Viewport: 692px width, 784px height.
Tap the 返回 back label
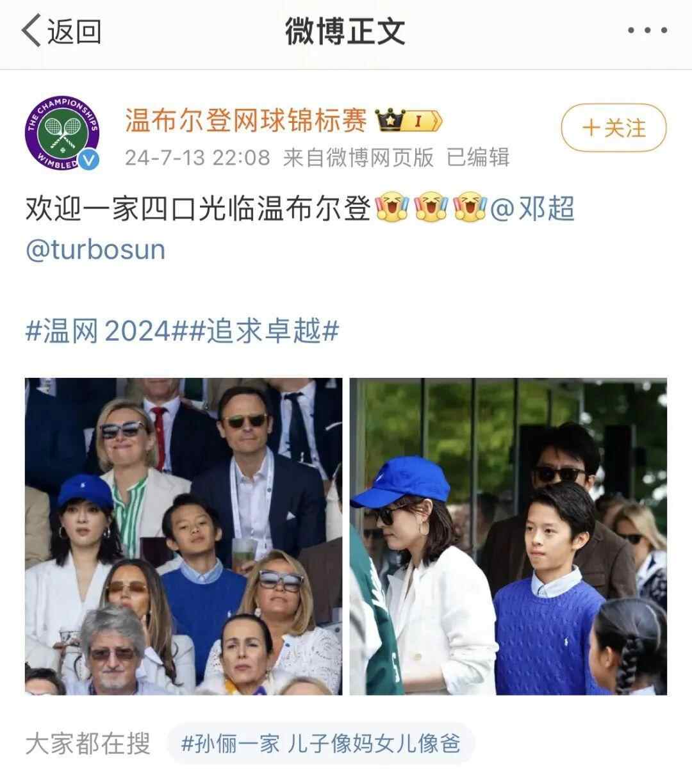pyautogui.click(x=74, y=31)
